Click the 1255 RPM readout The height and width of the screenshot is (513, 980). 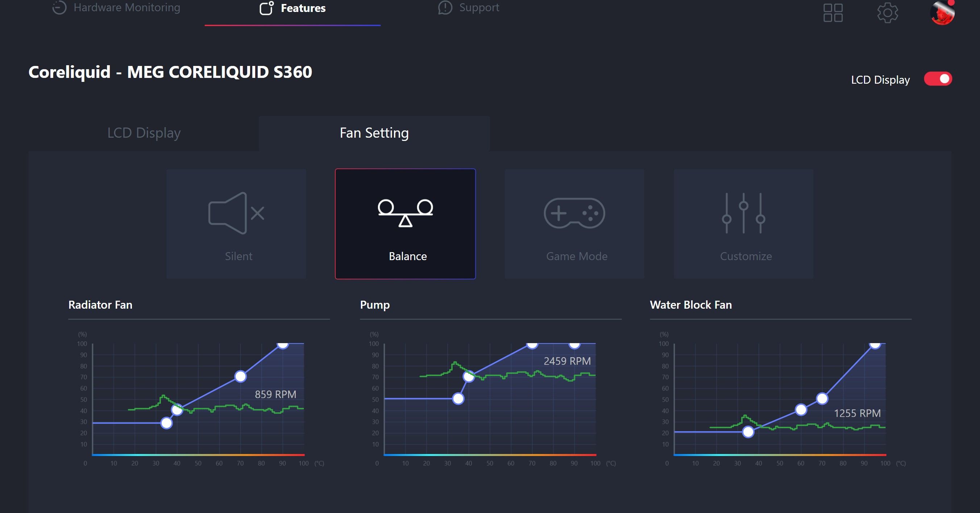pos(857,413)
